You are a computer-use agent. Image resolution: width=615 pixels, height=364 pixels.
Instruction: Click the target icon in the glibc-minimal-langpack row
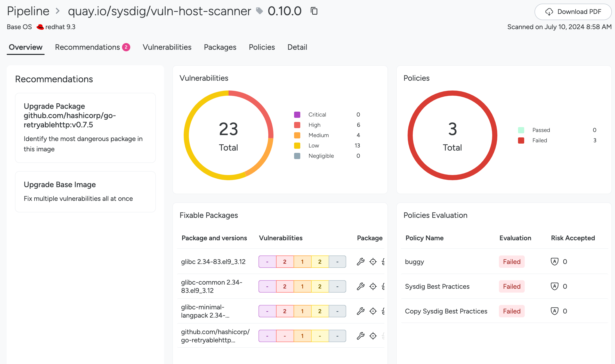tap(373, 311)
